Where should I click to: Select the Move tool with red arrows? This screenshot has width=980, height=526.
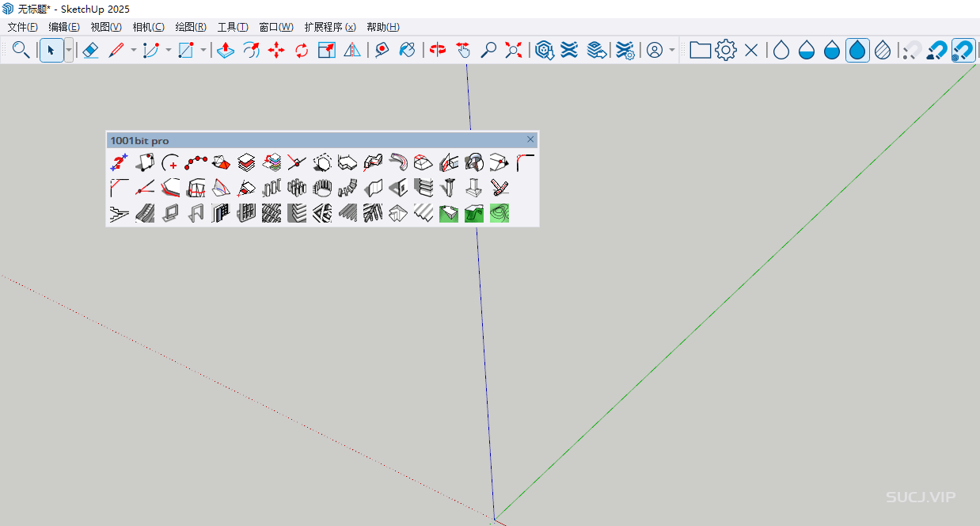tap(276, 50)
